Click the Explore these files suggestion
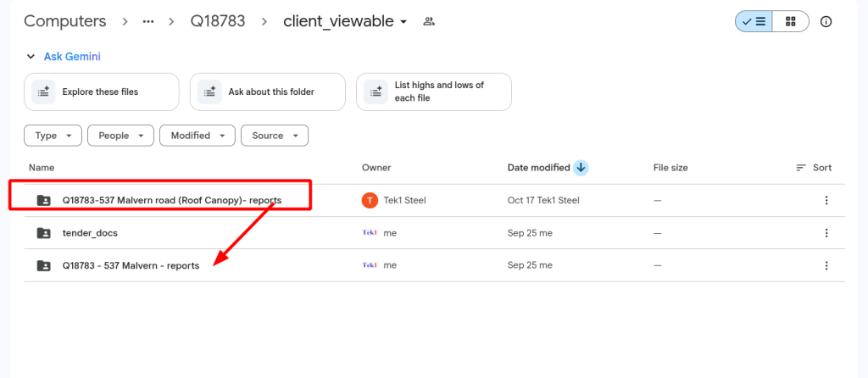Viewport: 868px width, 378px height. [102, 92]
